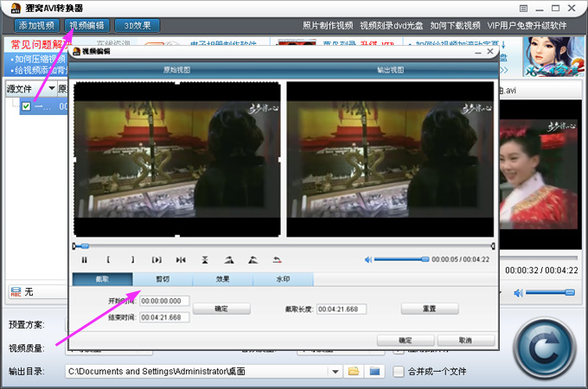The width and height of the screenshot is (588, 389).
Task: Open output folder with yellow folder icon
Action: tap(354, 372)
